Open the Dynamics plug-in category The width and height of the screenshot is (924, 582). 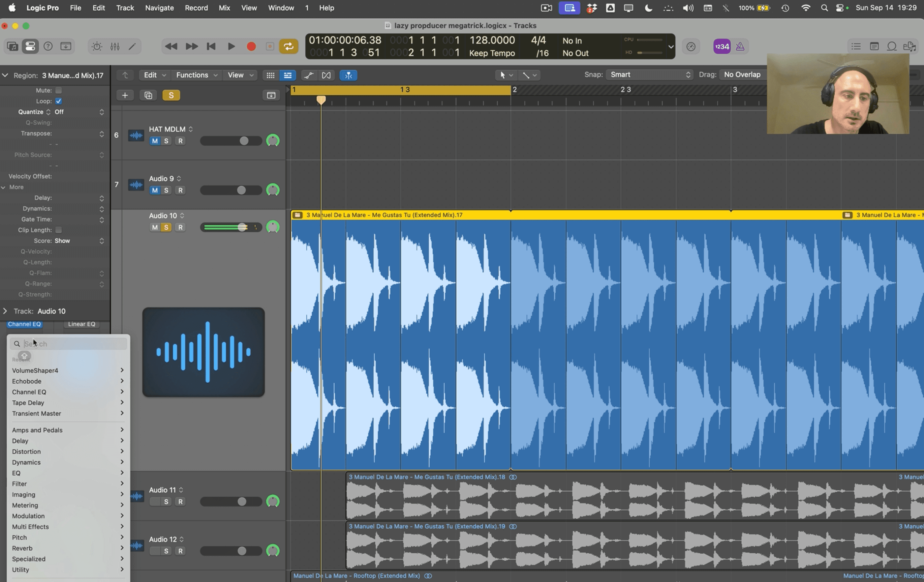(x=68, y=462)
